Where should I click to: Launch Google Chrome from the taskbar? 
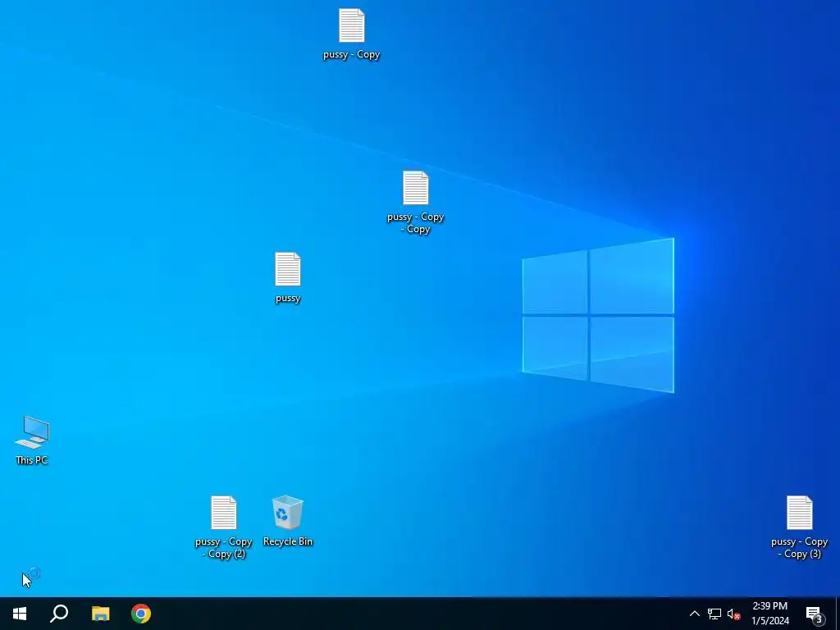click(141, 614)
